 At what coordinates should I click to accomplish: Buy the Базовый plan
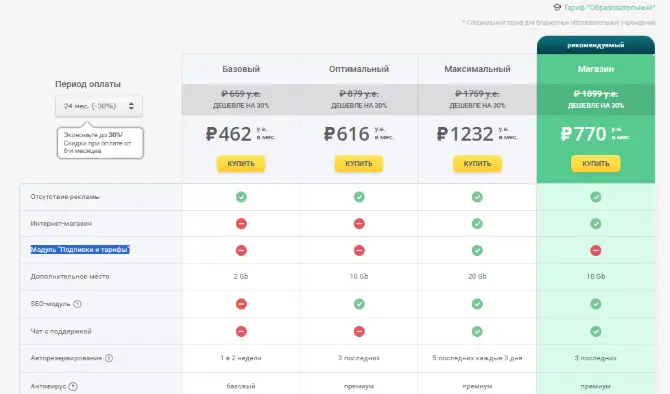tap(241, 164)
